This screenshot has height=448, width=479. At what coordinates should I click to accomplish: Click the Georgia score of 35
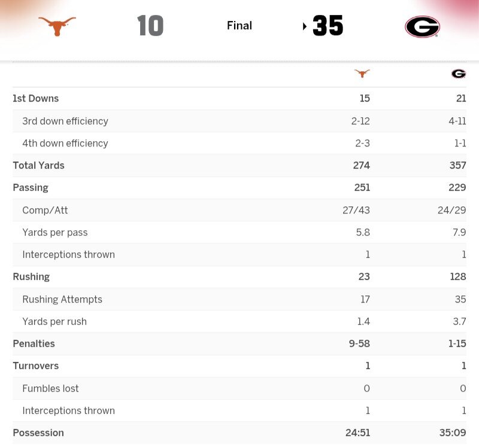pyautogui.click(x=328, y=26)
